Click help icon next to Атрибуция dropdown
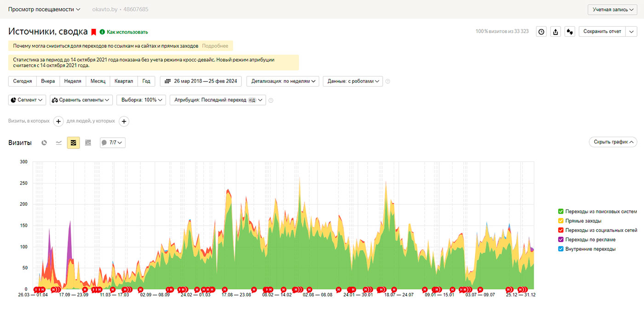 point(270,100)
